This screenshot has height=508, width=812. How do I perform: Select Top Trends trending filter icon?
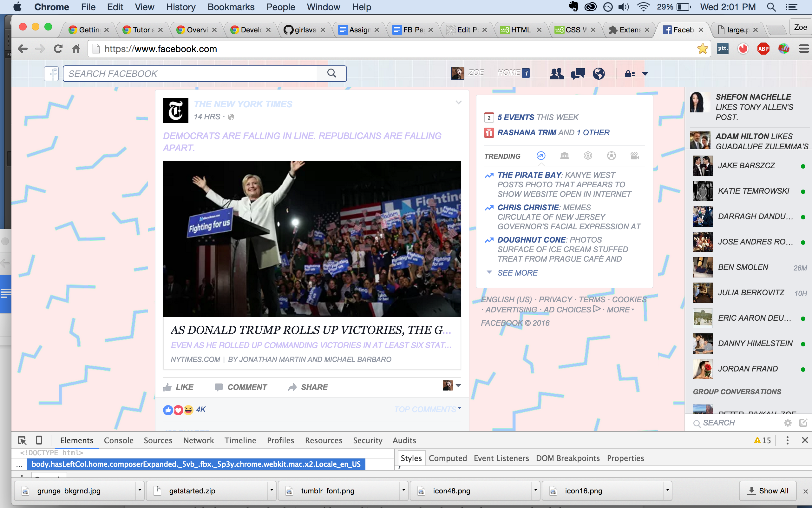coord(541,156)
